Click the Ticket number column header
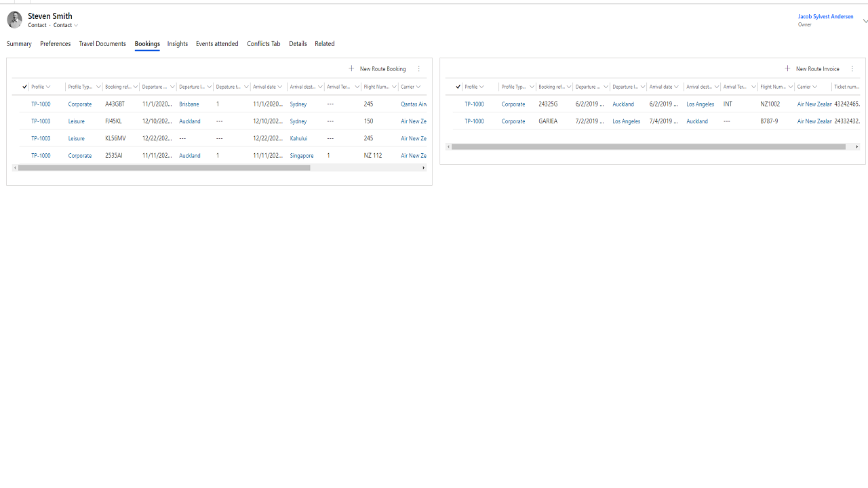The image size is (868, 488). pos(846,87)
